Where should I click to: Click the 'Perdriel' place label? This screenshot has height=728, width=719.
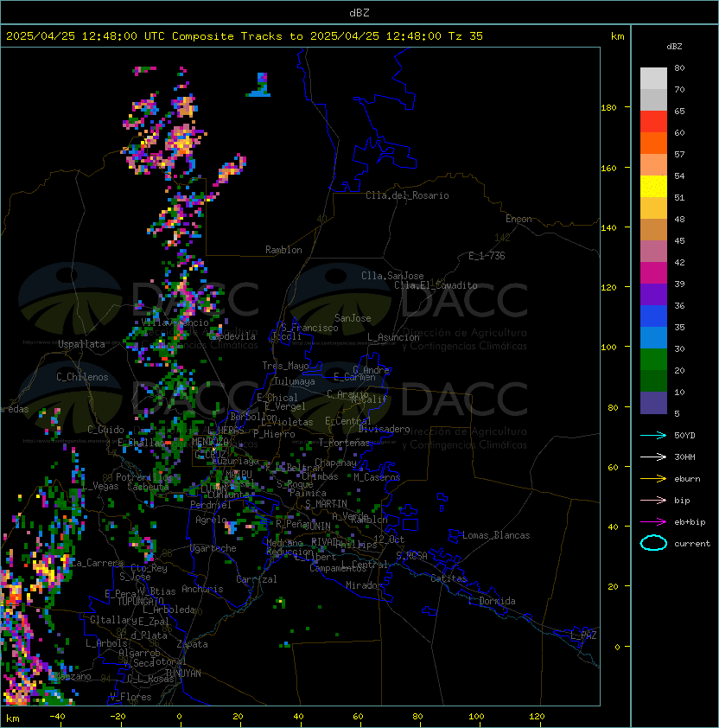211,505
